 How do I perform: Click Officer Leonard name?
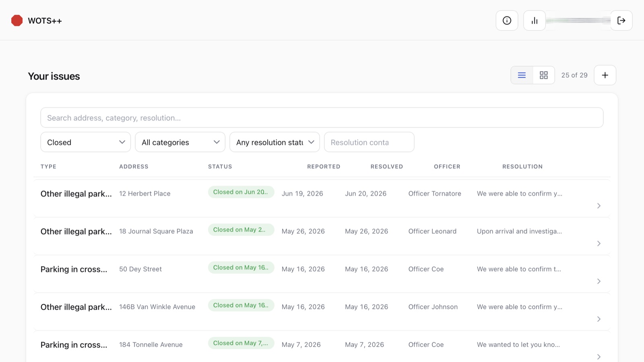[432, 232]
